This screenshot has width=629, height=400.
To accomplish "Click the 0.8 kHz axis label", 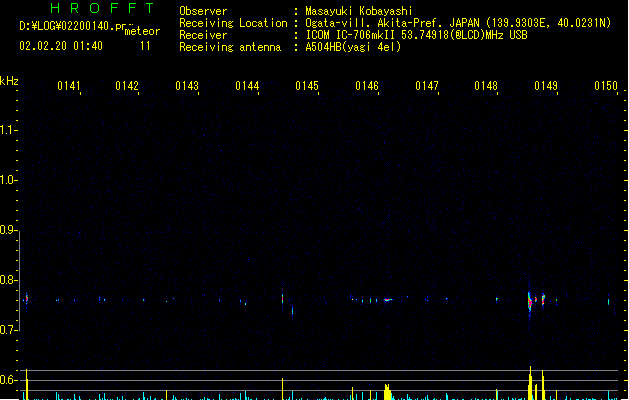I will pos(7,280).
